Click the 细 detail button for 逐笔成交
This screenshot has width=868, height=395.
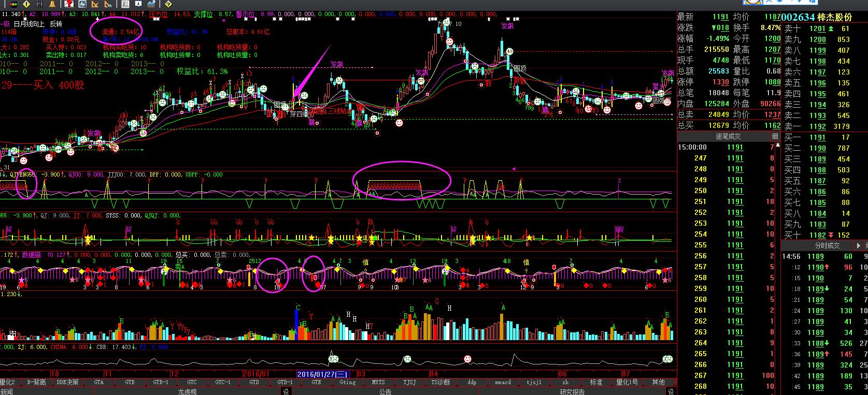point(775,137)
